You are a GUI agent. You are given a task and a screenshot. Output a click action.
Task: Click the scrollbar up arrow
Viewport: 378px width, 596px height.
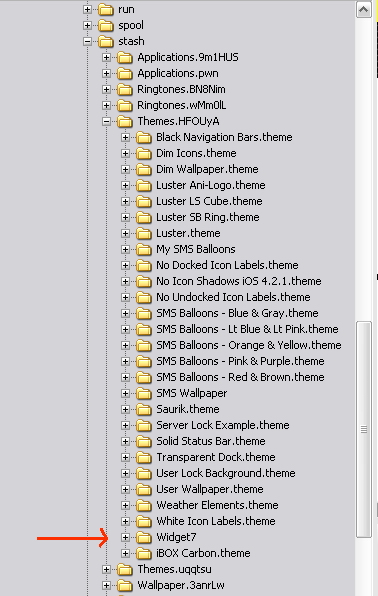tap(364, 10)
